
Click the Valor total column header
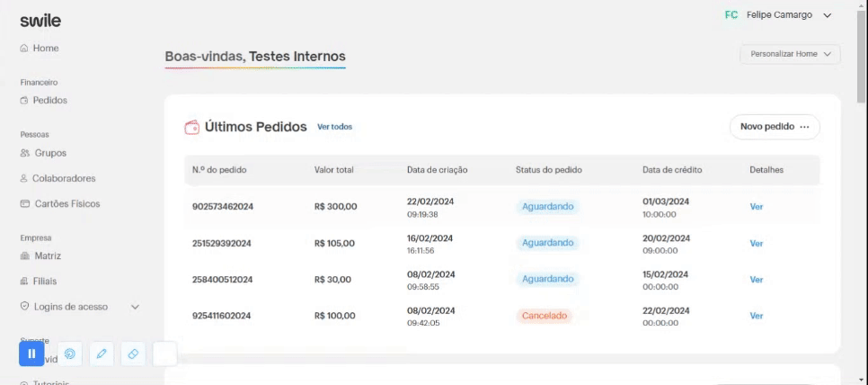(333, 170)
